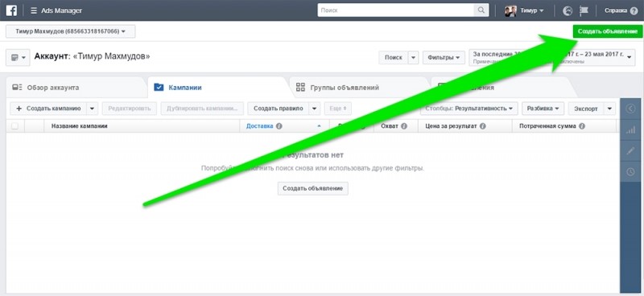Click green Создать объявление button
Image resolution: width=644 pixels, height=296 pixels.
tap(608, 31)
